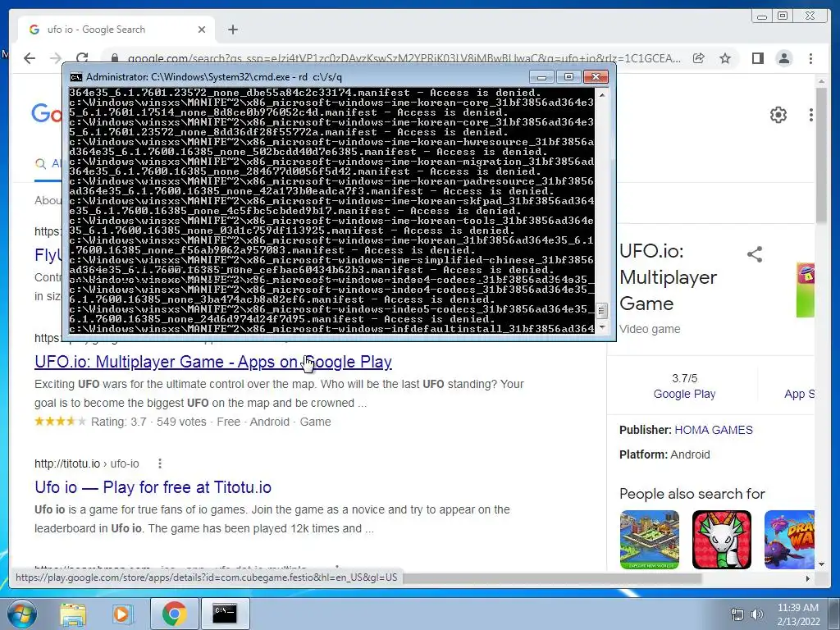
Task: Open network tray icon
Action: (x=737, y=614)
